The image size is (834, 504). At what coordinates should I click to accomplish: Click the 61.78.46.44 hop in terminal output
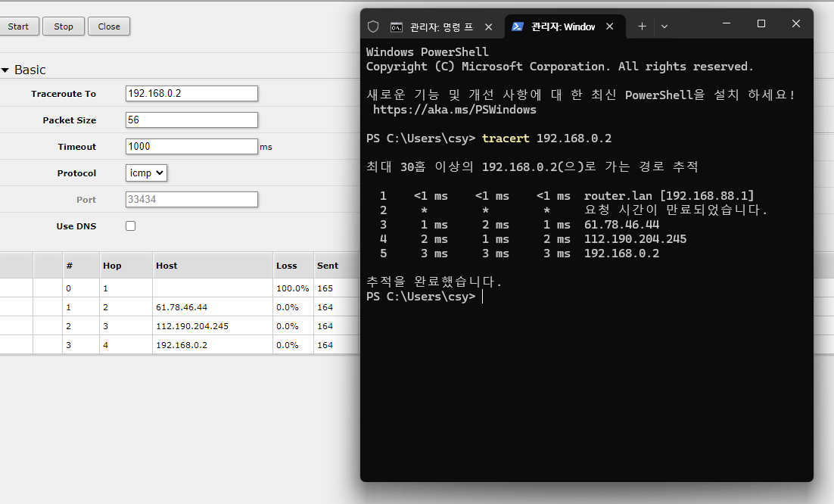621,224
